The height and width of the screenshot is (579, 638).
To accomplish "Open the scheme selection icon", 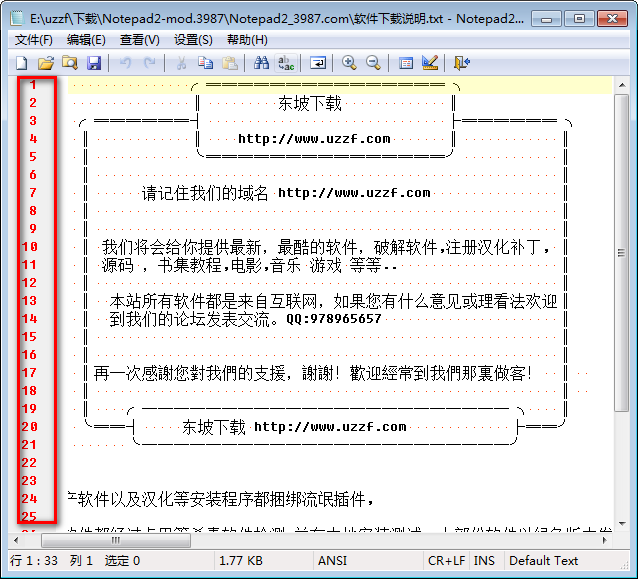I will (405, 63).
